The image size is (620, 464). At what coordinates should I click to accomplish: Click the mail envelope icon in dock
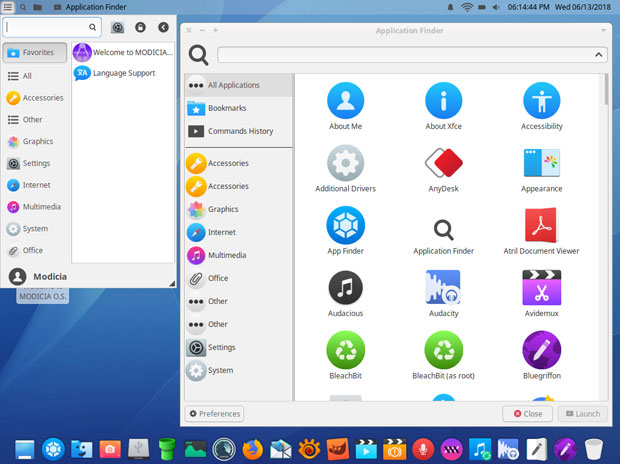point(281,449)
